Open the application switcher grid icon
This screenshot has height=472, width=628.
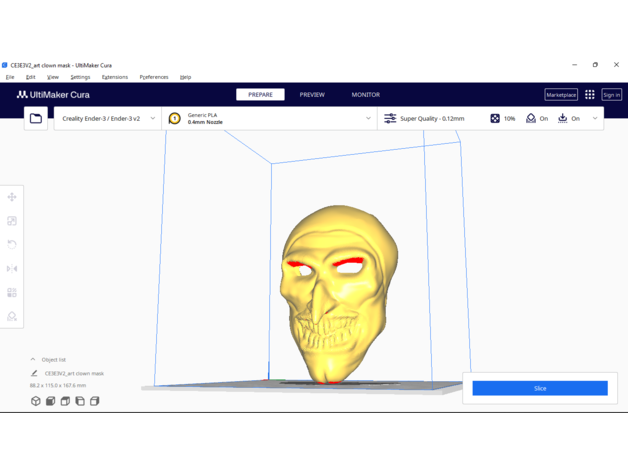click(x=590, y=95)
